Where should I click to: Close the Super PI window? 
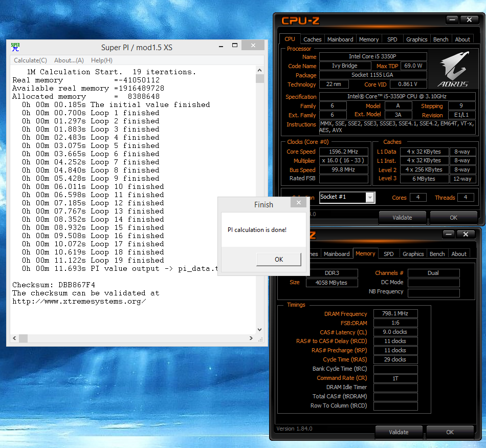[x=253, y=45]
